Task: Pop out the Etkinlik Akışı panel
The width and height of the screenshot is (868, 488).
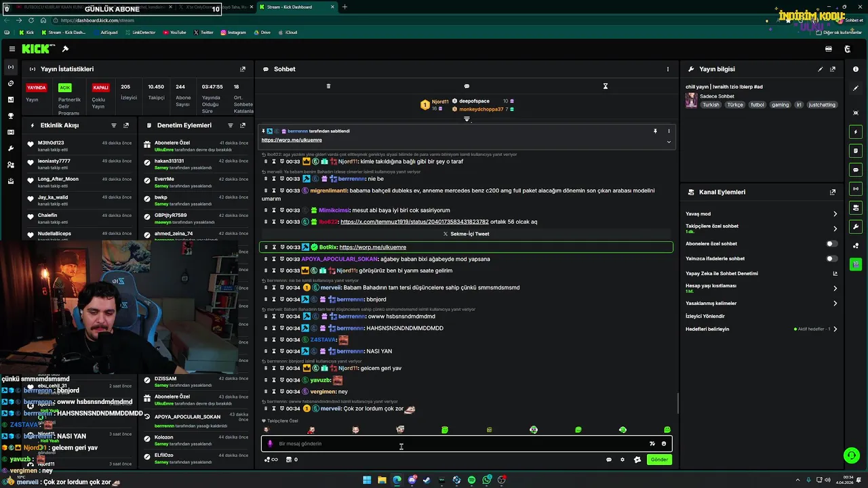Action: [126, 125]
